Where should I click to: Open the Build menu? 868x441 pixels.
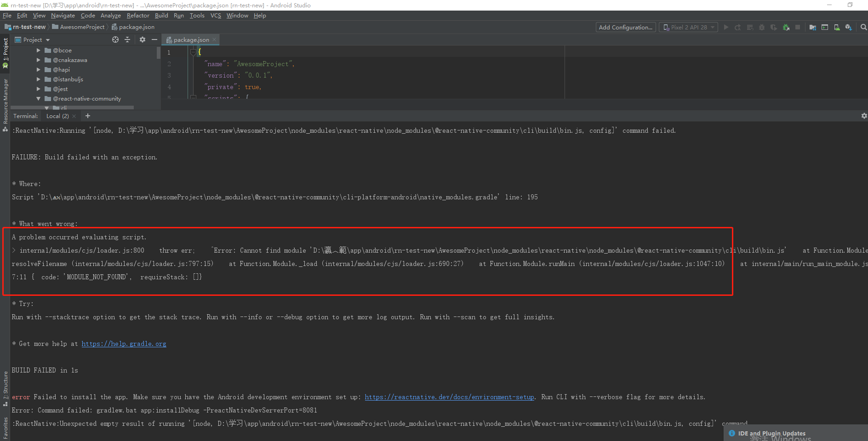point(161,16)
